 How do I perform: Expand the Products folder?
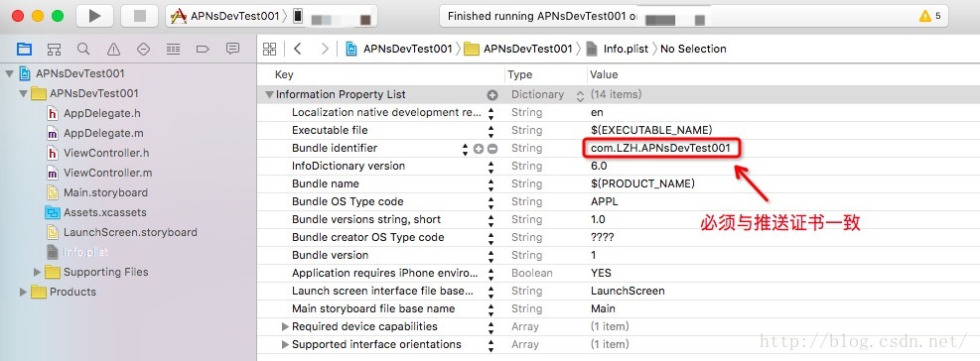[24, 292]
